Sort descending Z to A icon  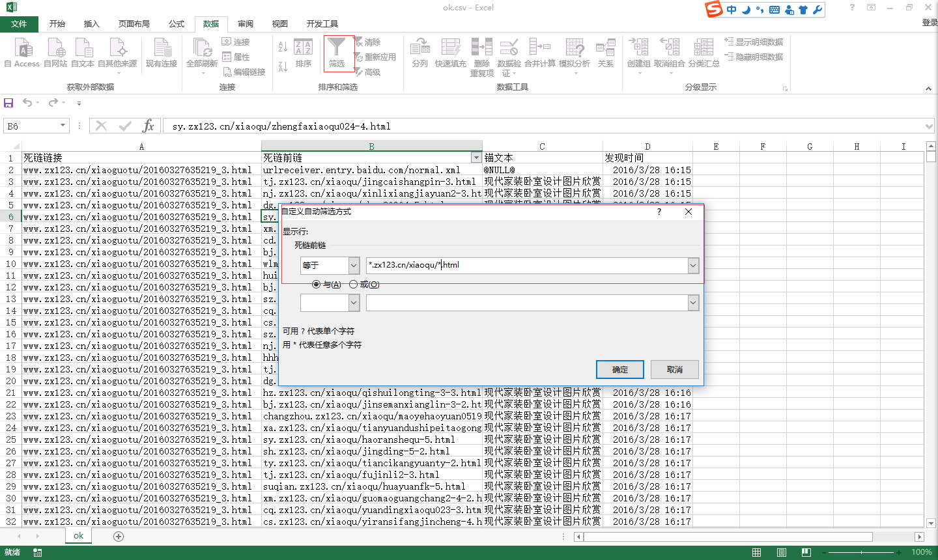coord(283,66)
